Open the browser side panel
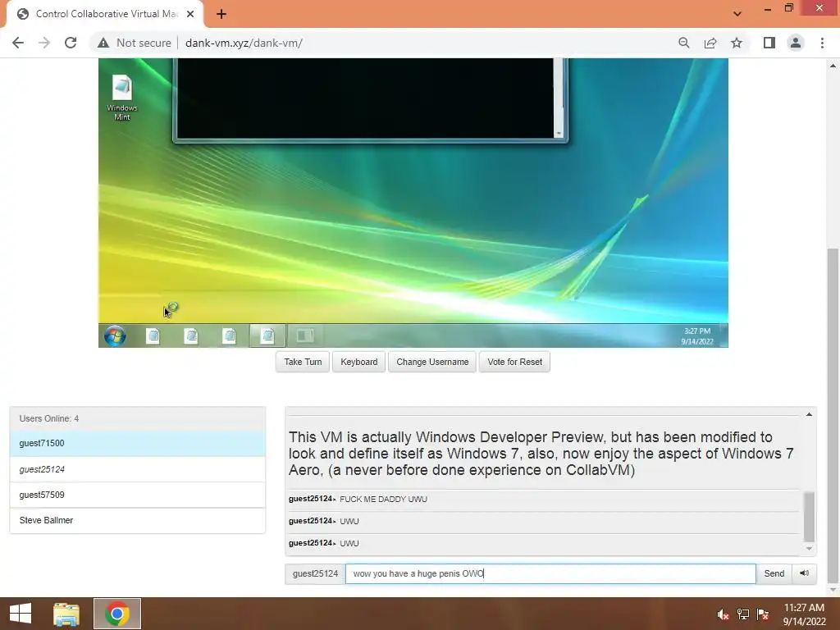This screenshot has height=630, width=840. tap(769, 43)
